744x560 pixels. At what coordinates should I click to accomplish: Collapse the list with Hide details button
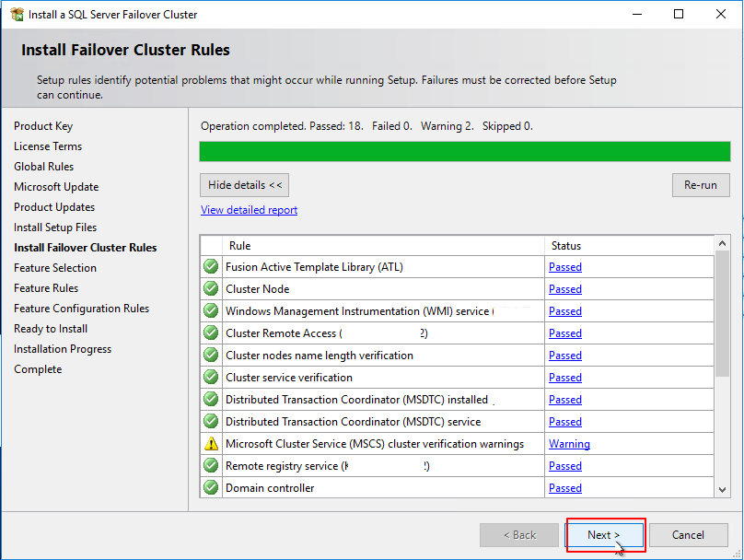[244, 185]
